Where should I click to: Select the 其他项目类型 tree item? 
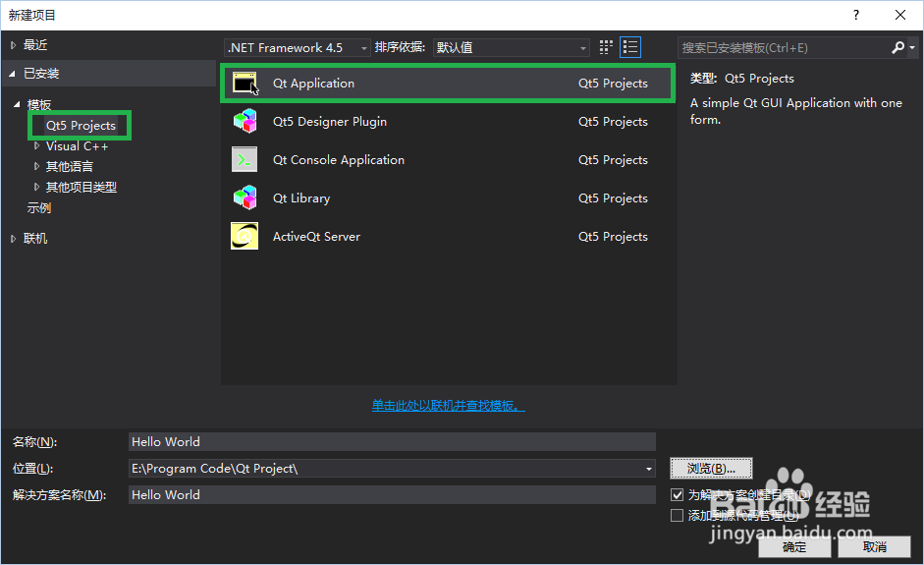82,187
